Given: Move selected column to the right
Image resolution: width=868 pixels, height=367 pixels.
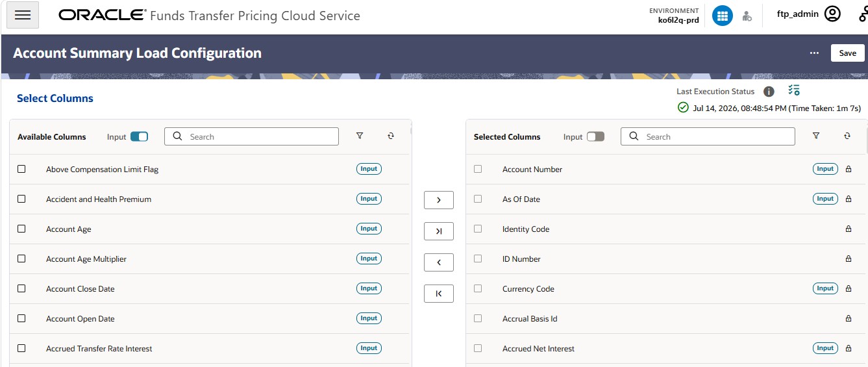Looking at the screenshot, I should click(439, 200).
